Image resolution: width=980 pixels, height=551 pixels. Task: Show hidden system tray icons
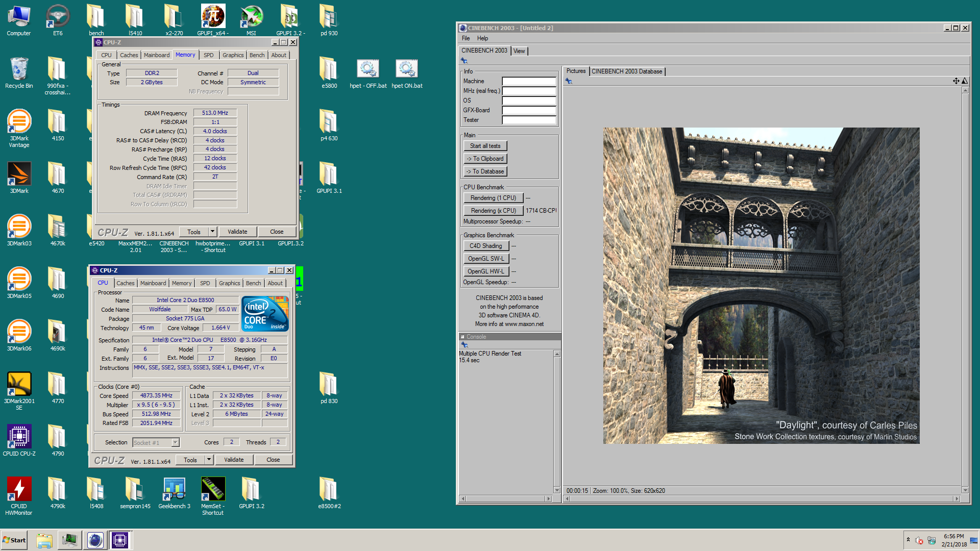point(908,539)
